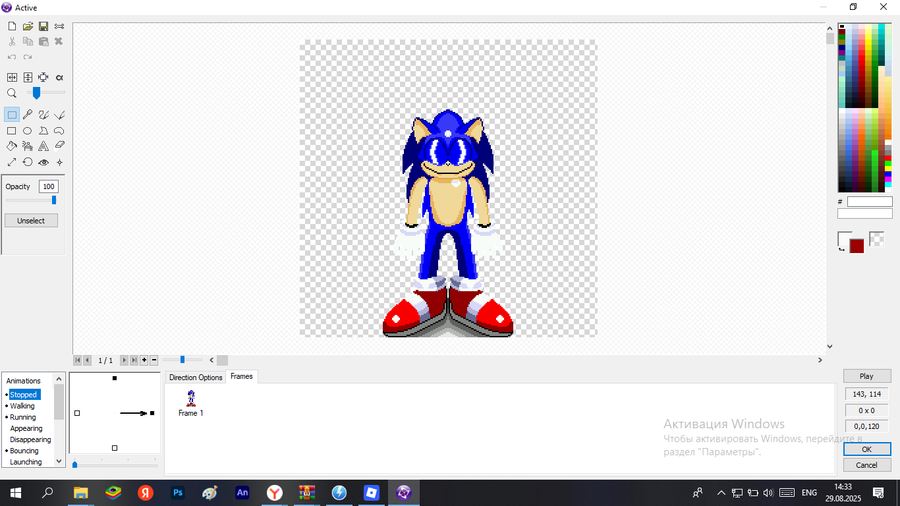Add frame with plus button
The width and height of the screenshot is (900, 506).
144,360
